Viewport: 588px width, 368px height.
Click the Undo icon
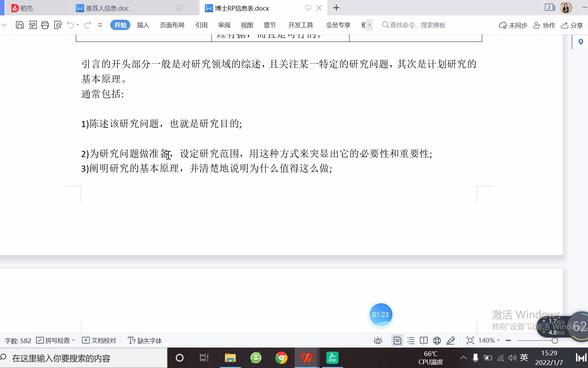(70, 25)
